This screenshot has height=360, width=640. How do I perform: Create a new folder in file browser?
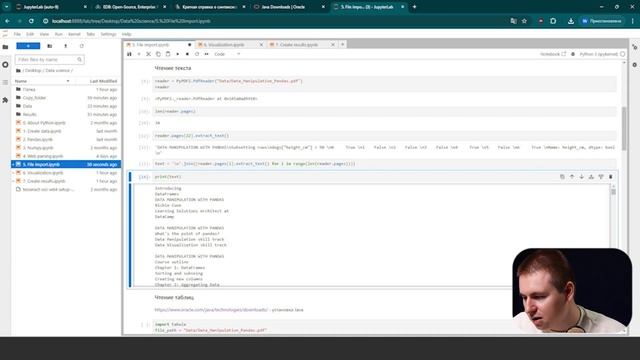click(49, 46)
